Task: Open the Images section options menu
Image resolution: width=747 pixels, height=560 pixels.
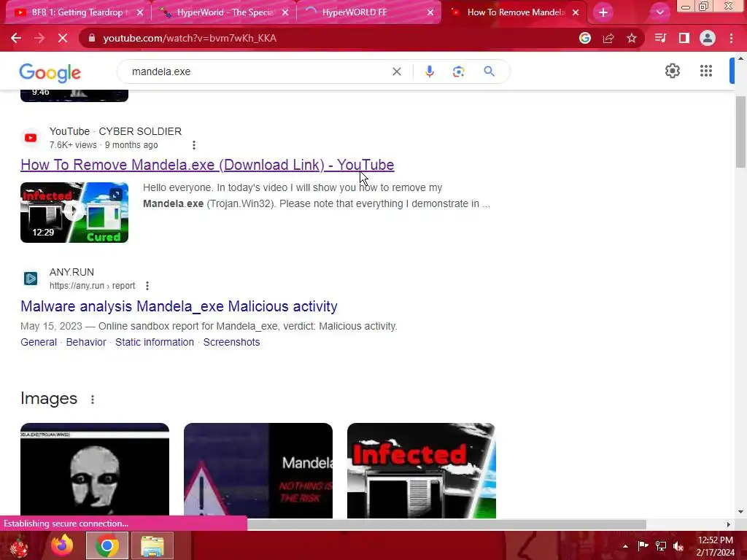Action: click(93, 399)
